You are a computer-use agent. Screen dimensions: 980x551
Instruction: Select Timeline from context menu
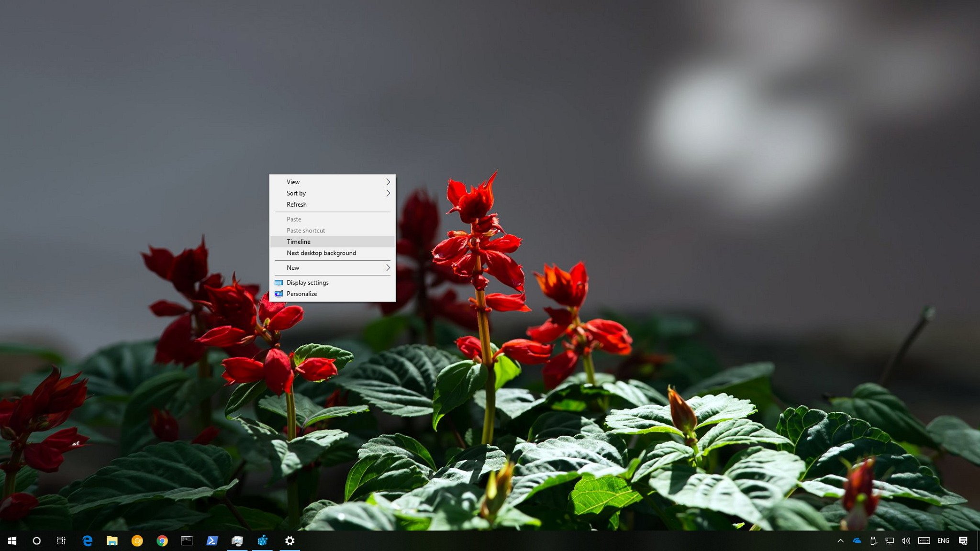(x=333, y=241)
